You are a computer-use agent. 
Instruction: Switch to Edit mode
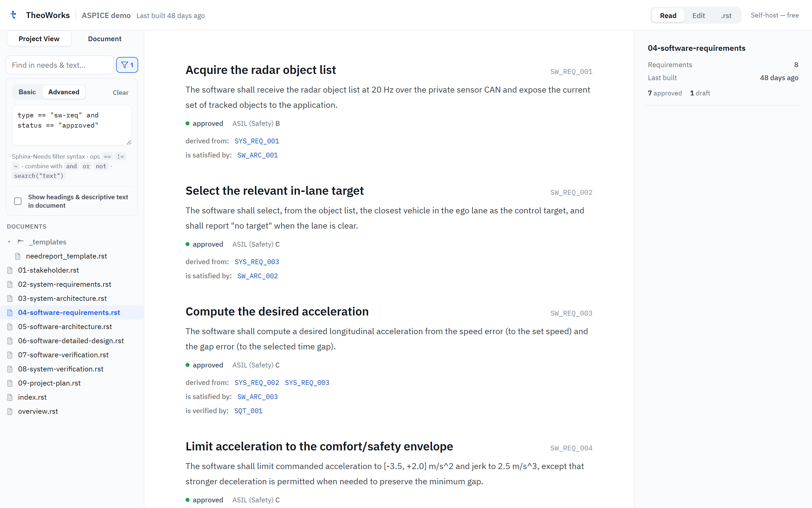699,16
